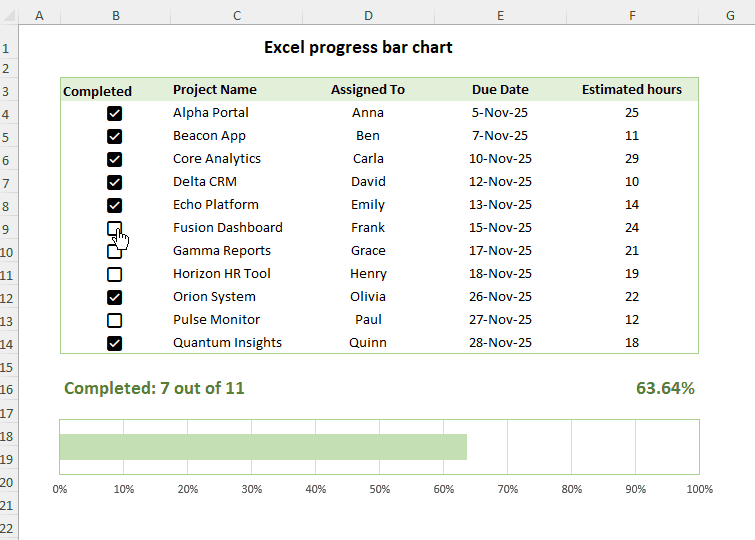This screenshot has width=755, height=540.
Task: Select the 'Olivia' assignee cell
Action: [x=368, y=297]
